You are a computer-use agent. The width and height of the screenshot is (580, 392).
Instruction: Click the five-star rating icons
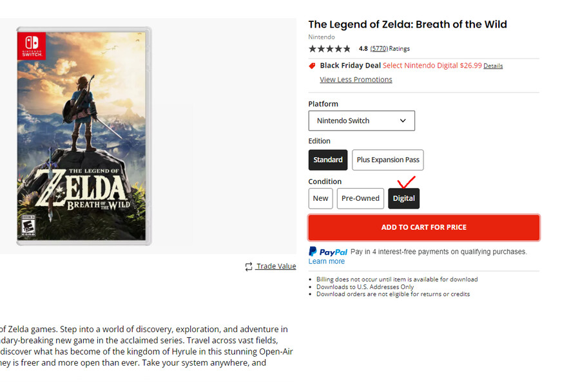click(x=329, y=49)
